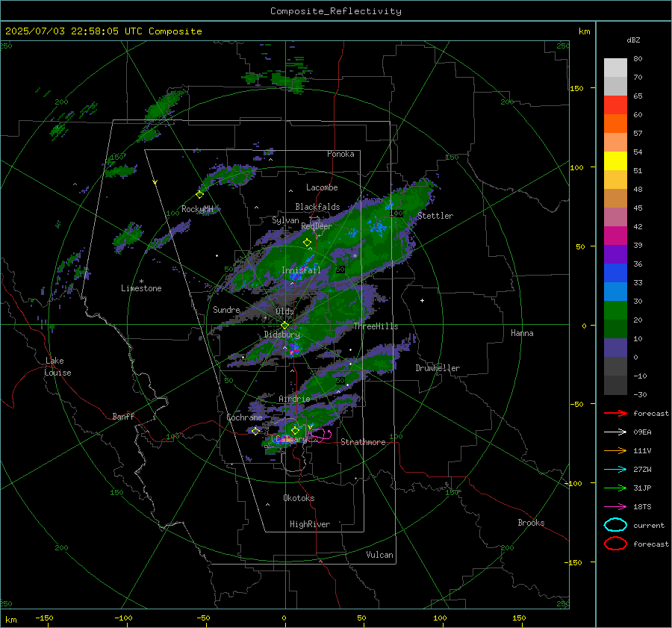Click the 18TS legend text
Viewport: 672px width, 628px height.
(x=642, y=507)
